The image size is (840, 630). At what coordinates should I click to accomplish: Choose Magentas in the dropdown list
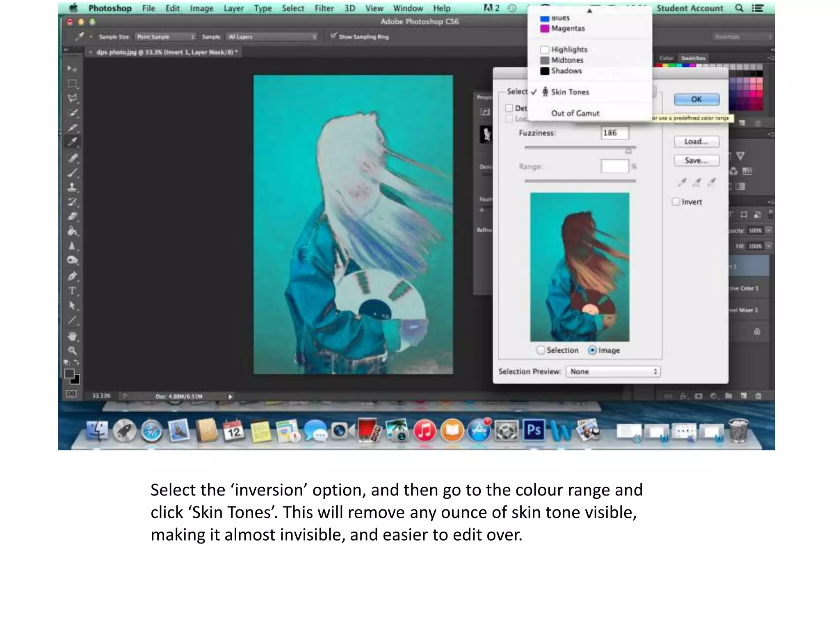pos(590,28)
